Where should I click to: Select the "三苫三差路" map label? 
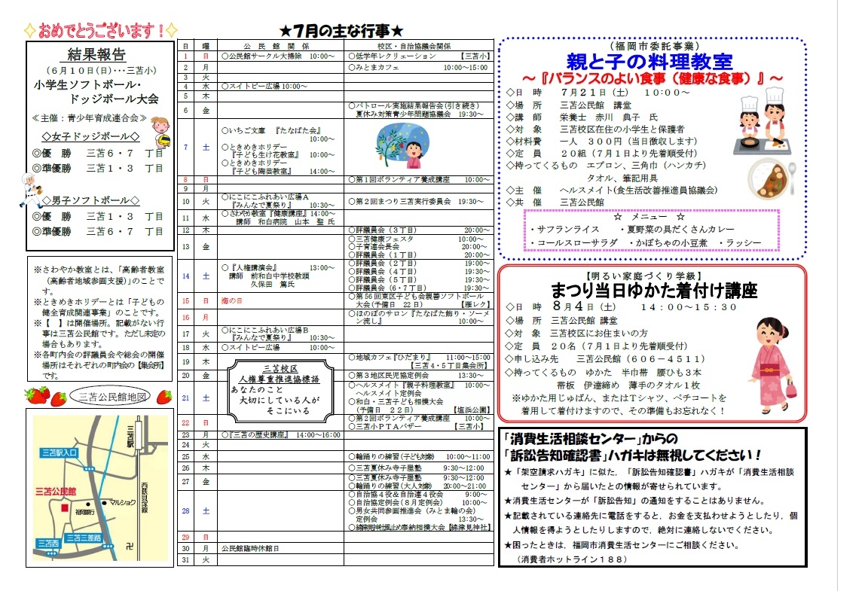[x=84, y=538]
